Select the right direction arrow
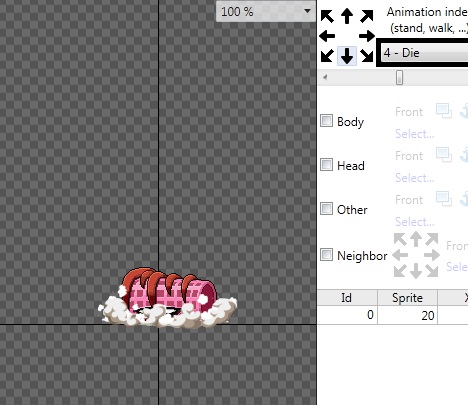Viewport: 468px width, 405px height. (x=367, y=36)
